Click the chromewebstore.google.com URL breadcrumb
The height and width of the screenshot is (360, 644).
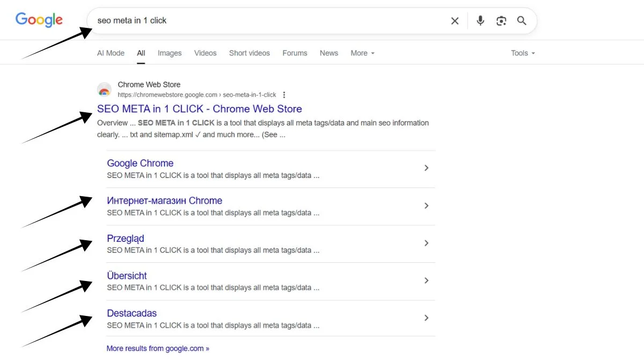pos(197,95)
